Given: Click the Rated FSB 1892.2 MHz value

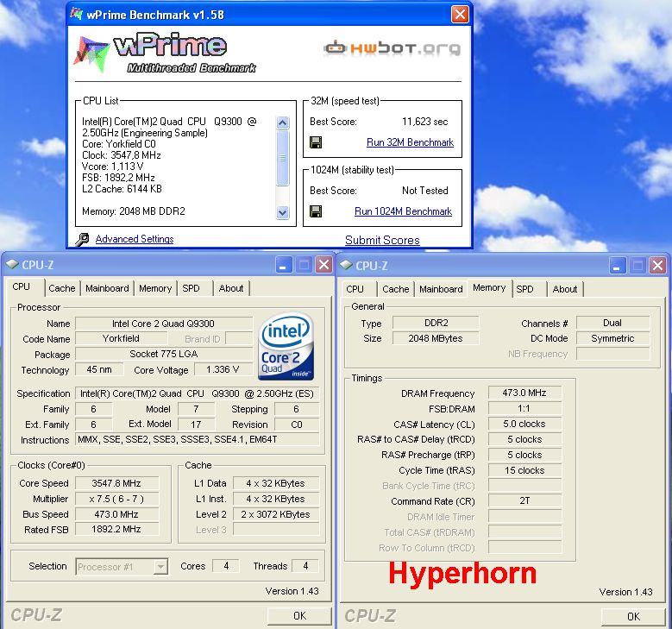Looking at the screenshot, I should (116, 529).
